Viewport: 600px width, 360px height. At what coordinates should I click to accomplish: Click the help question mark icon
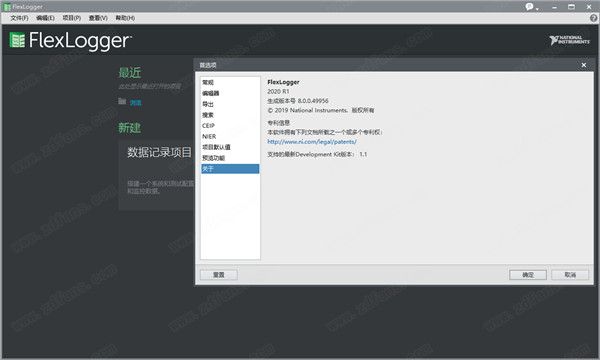coord(593,18)
